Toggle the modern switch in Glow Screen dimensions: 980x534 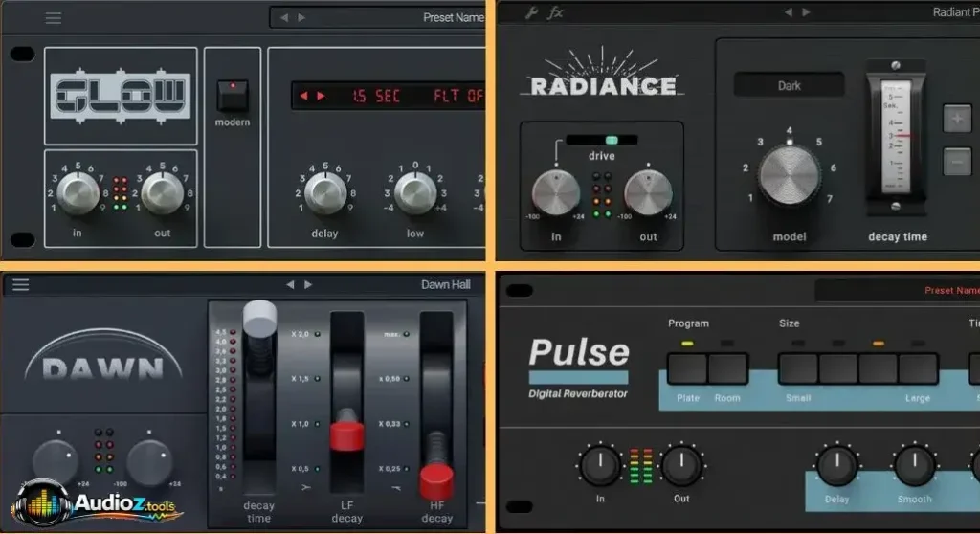(233, 95)
